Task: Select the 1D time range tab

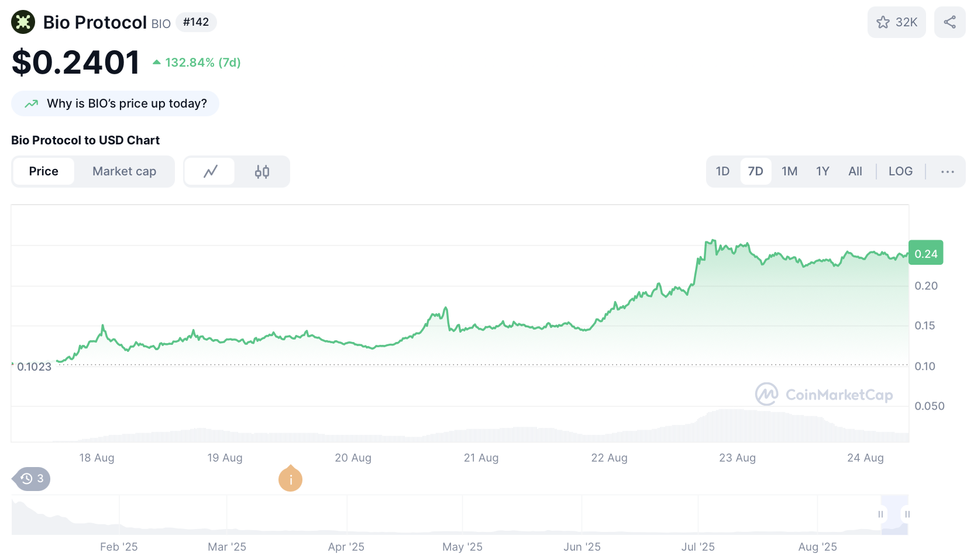Action: pyautogui.click(x=722, y=171)
